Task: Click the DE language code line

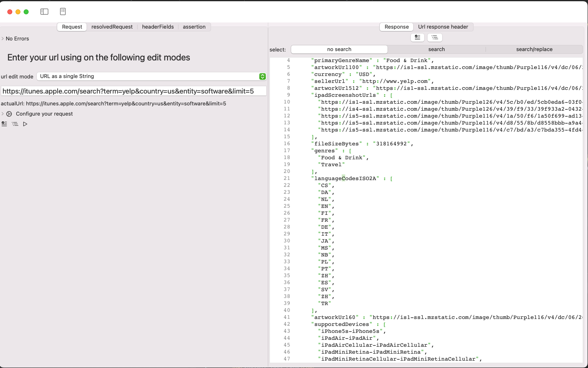Action: [x=326, y=227]
